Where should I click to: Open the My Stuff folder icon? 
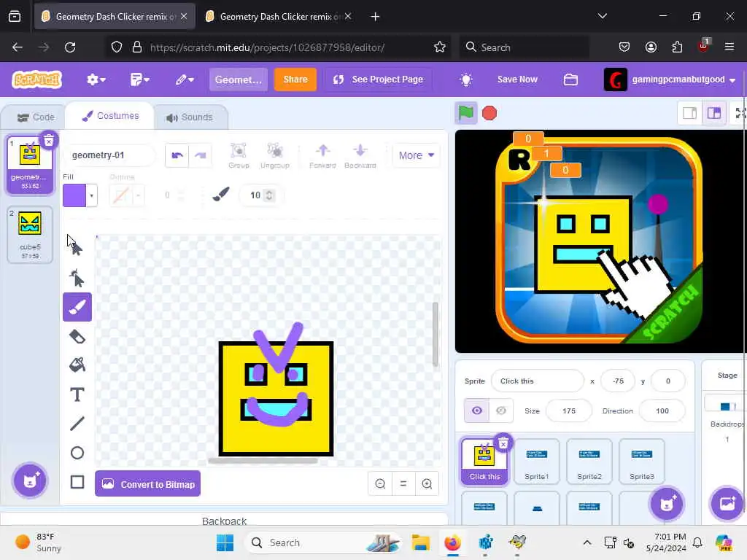click(x=570, y=79)
